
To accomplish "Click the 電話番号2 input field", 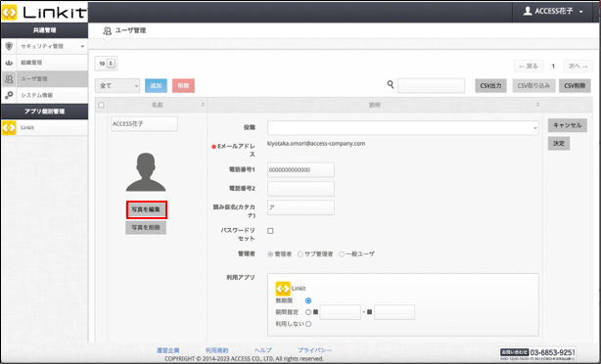I will pos(300,189).
